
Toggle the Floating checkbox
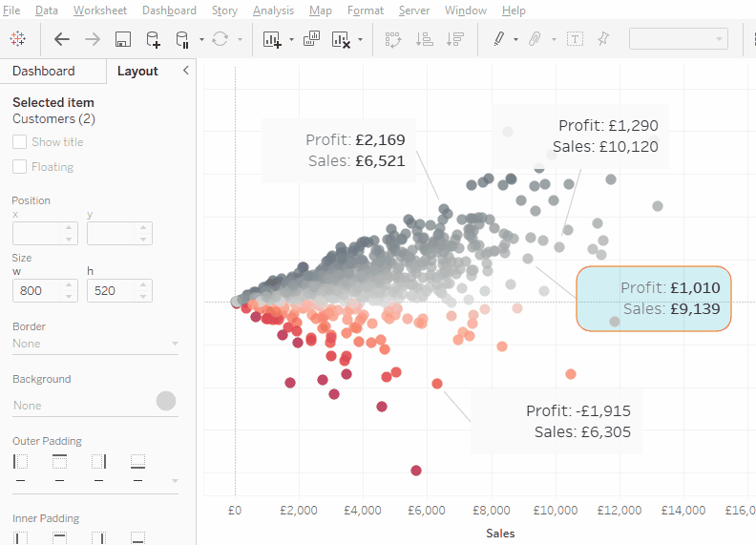tap(20, 167)
